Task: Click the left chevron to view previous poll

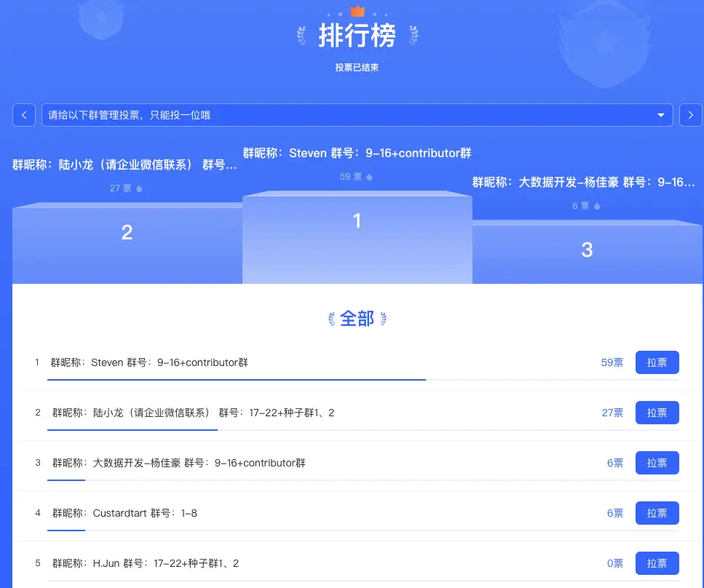Action: [23, 114]
